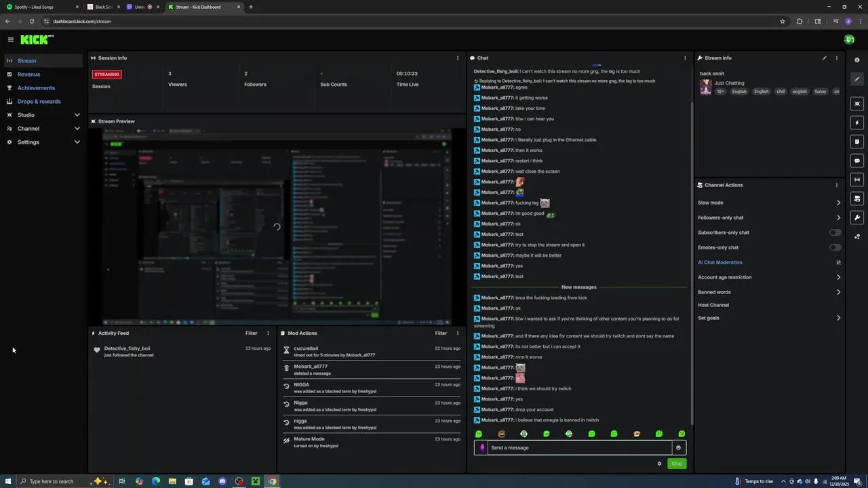
Task: Click the Mature Mode mod action entry
Action: point(372,443)
